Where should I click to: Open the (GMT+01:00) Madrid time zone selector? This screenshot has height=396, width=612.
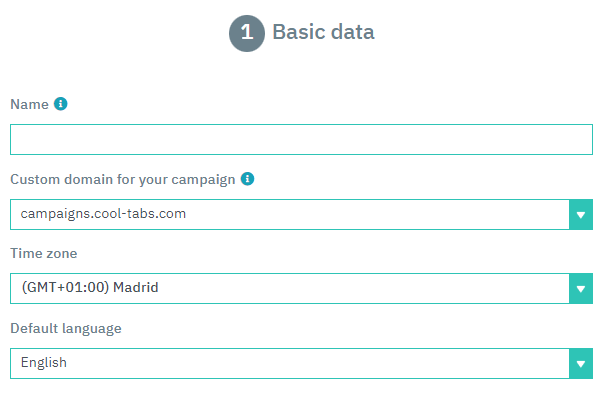pyautogui.click(x=301, y=289)
